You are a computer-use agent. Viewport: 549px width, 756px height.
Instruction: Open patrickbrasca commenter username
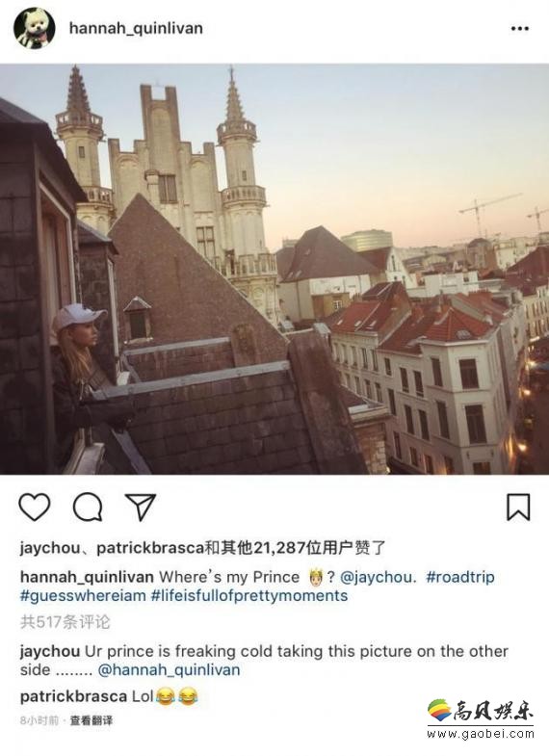pos(74,696)
